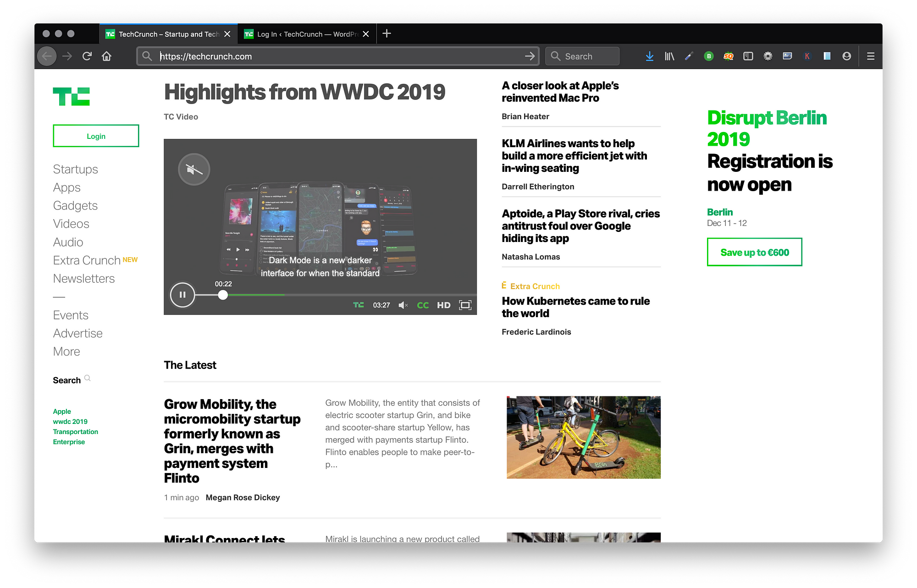This screenshot has width=917, height=588.
Task: Click the wwdc 2019 trending tag
Action: [x=70, y=421]
